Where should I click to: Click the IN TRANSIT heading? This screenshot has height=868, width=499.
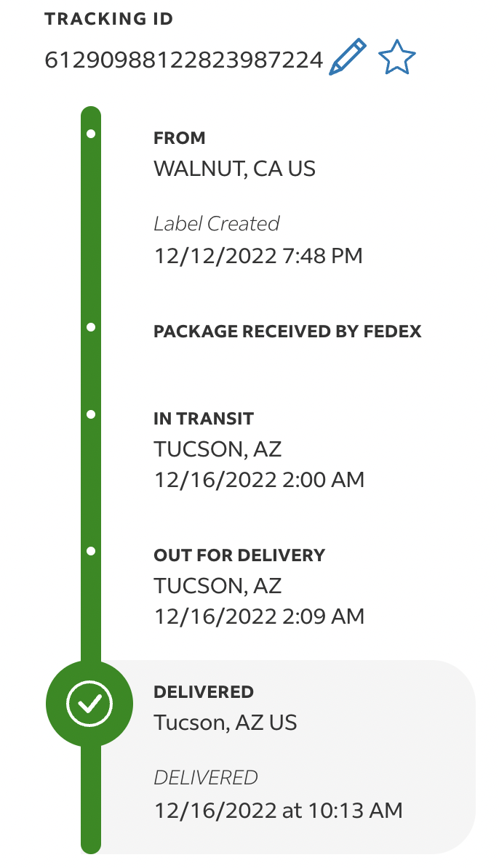coord(204,419)
